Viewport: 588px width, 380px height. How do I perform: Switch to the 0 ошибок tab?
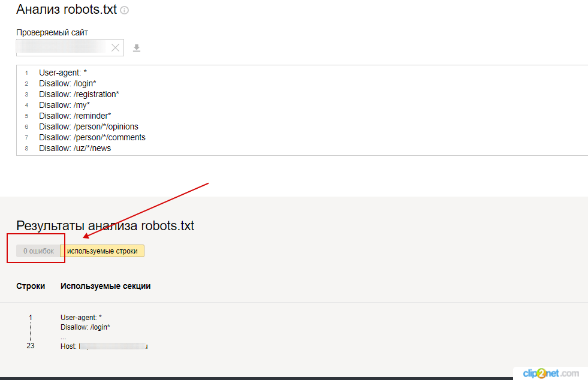(x=38, y=251)
